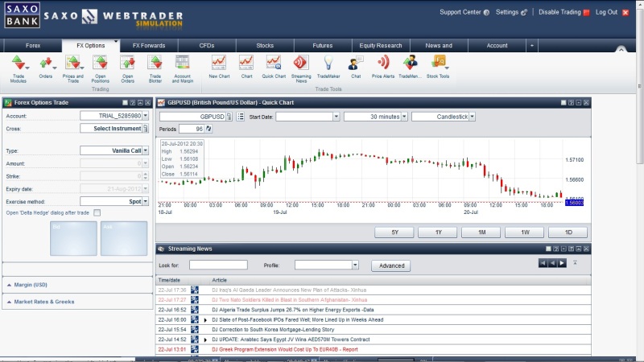Open article 'DJ Correction to South Korea Mortgage-Lending Story'
Screen dimensions: 644x362
click(273, 330)
